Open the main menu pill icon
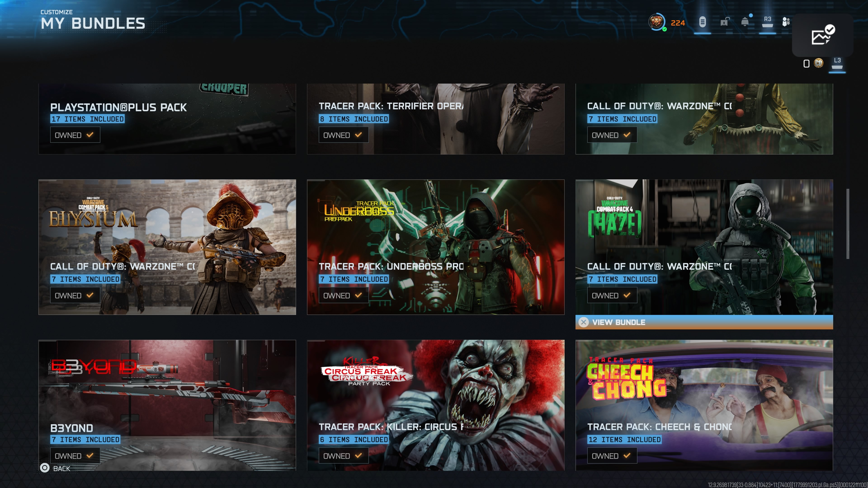Image resolution: width=868 pixels, height=488 pixels. (702, 22)
